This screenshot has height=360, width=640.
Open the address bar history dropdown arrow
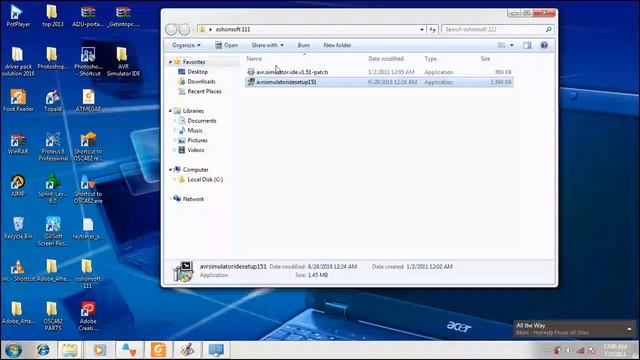coord(422,29)
